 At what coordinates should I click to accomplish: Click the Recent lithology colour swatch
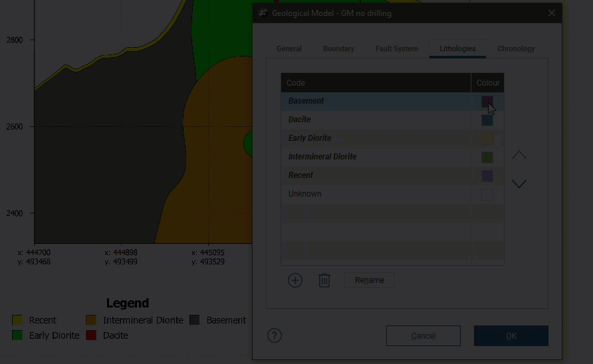pos(487,176)
